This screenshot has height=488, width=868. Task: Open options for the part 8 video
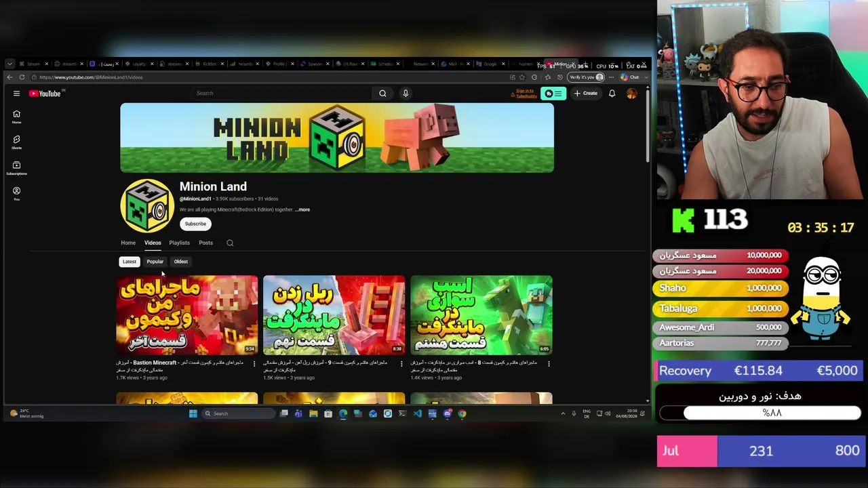[549, 364]
